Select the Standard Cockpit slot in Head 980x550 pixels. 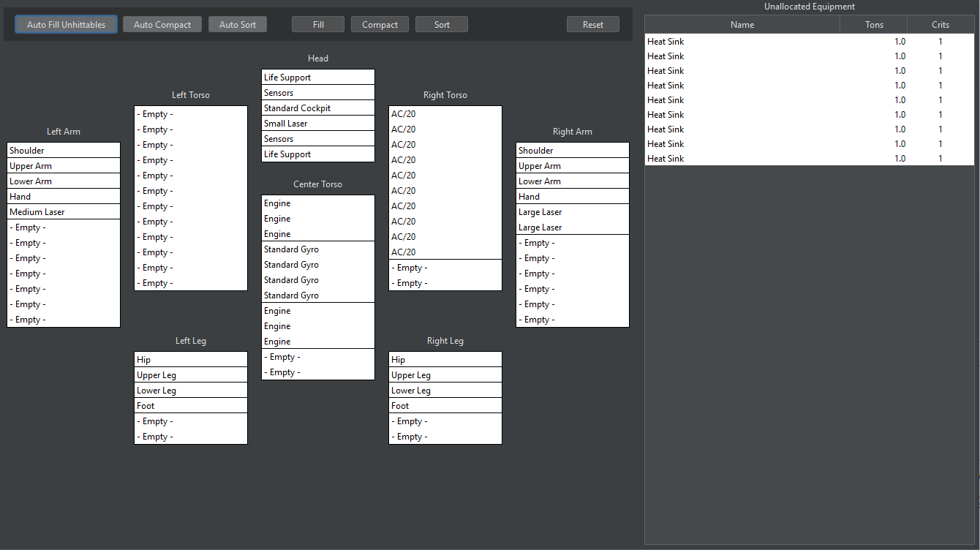(318, 108)
